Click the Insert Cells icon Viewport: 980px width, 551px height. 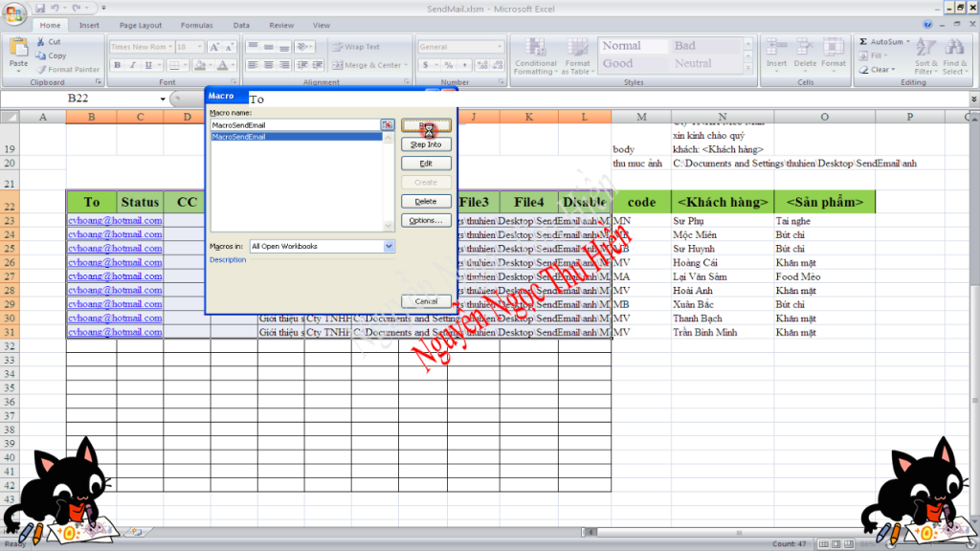pyautogui.click(x=776, y=53)
